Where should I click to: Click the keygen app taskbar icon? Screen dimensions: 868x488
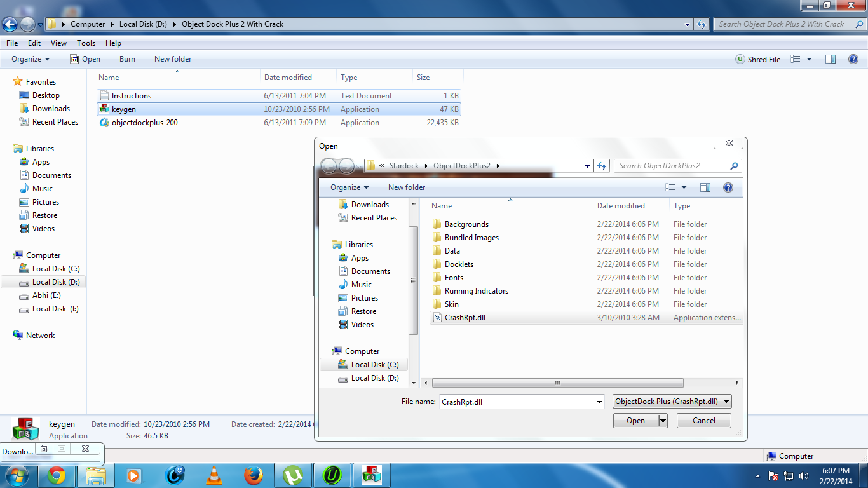(x=371, y=475)
